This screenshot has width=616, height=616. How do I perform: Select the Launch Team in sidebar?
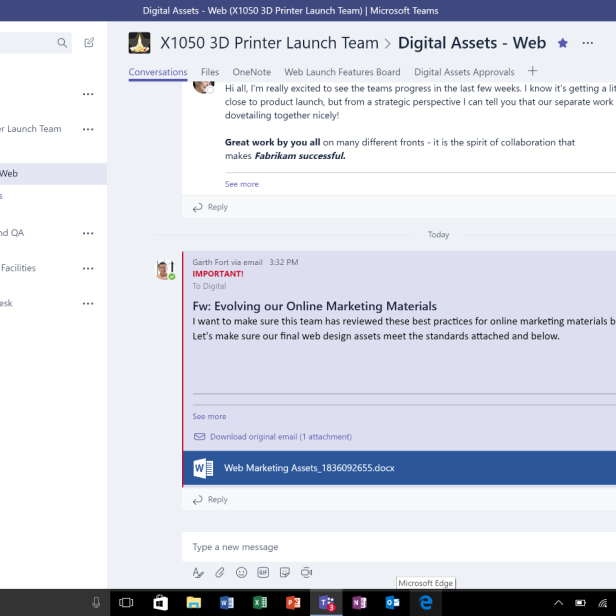tap(31, 129)
